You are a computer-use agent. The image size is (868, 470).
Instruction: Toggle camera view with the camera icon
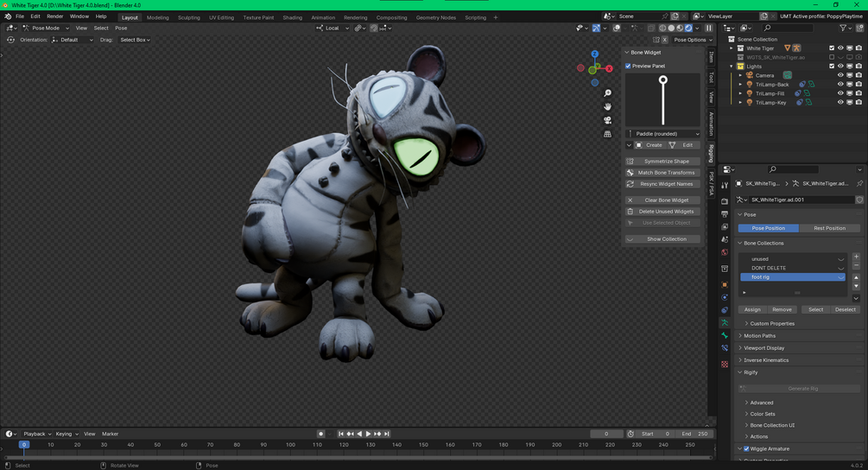tap(607, 120)
